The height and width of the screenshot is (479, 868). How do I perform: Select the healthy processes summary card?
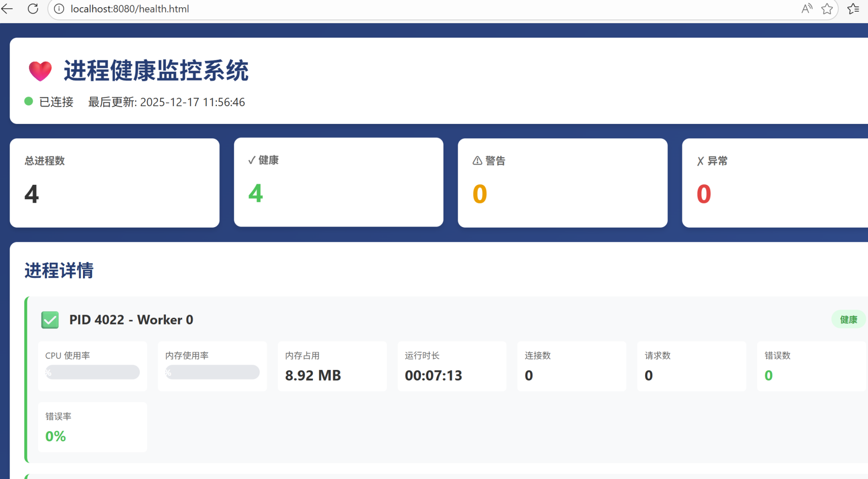point(339,182)
